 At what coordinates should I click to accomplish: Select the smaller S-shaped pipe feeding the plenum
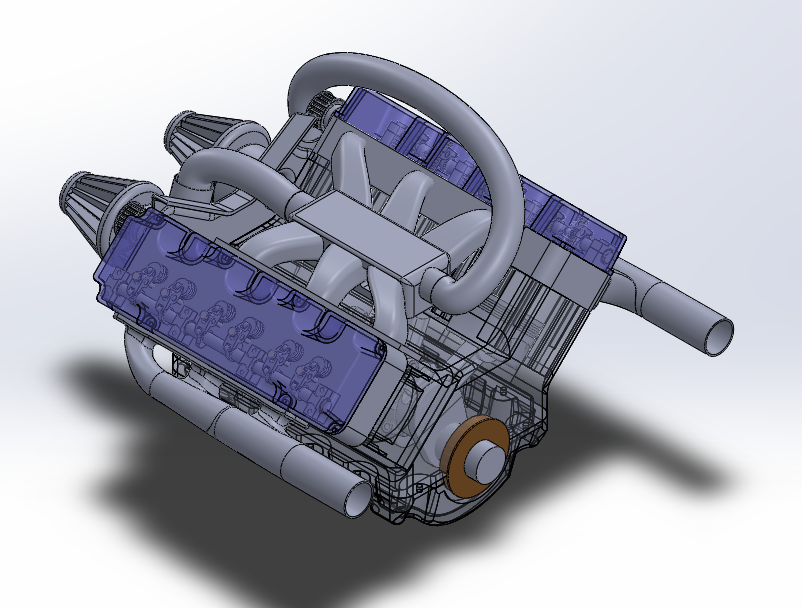[x=236, y=171]
